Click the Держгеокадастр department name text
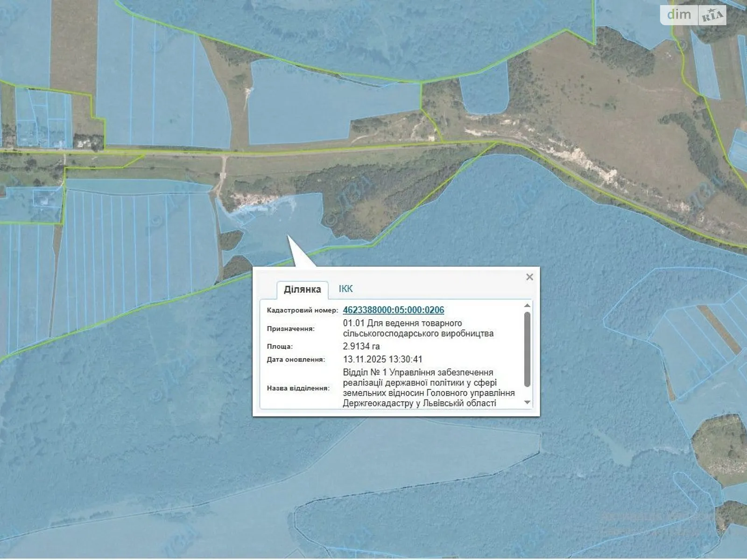The width and height of the screenshot is (747, 560). (428, 388)
